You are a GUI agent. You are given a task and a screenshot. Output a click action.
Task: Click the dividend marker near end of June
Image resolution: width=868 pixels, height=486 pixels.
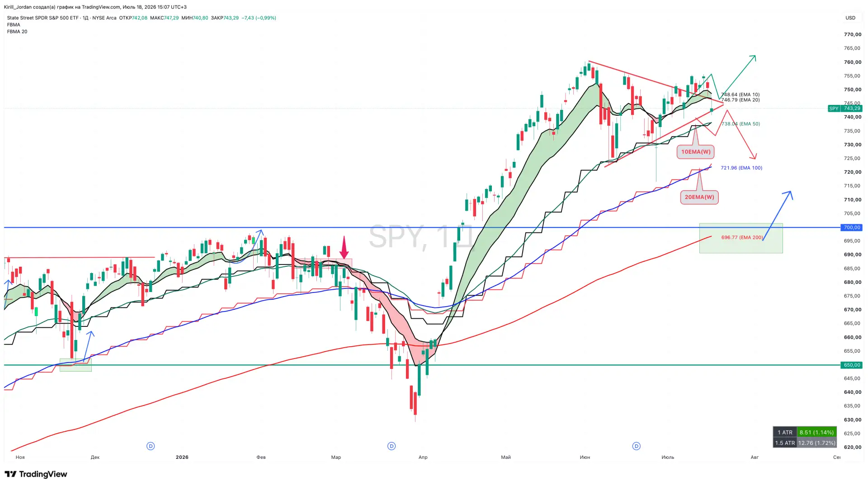click(x=636, y=446)
